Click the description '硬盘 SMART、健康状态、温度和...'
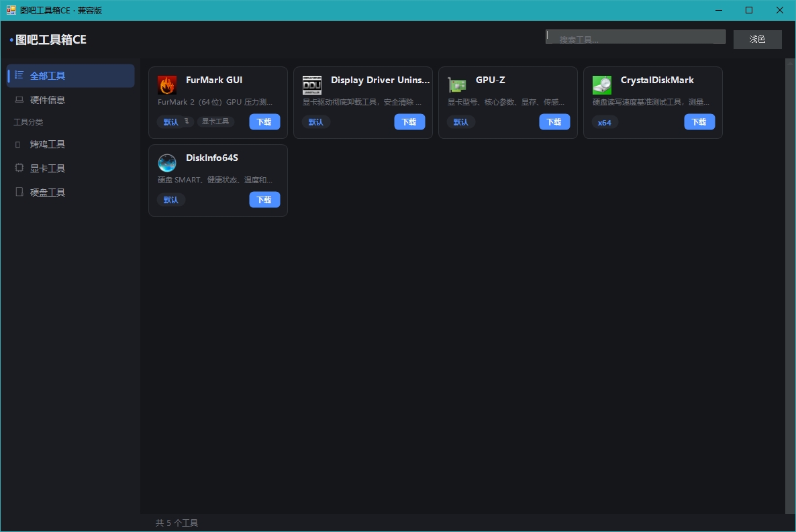Image resolution: width=796 pixels, height=532 pixels. (x=215, y=180)
